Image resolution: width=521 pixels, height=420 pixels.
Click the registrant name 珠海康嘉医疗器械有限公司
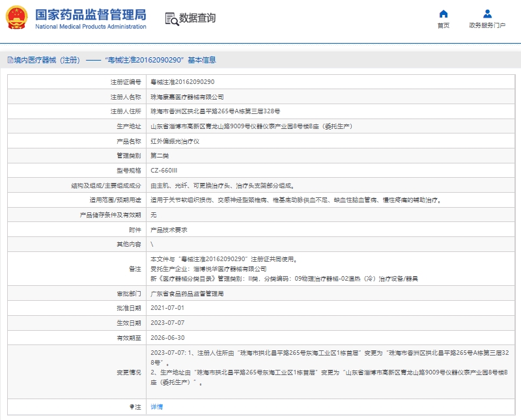click(x=187, y=96)
